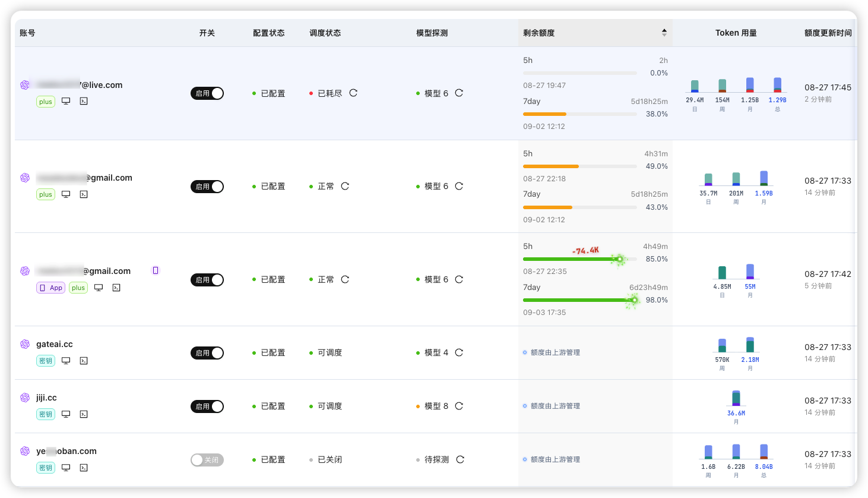The width and height of the screenshot is (868, 498).
Task: Click the Token 用量 column header
Action: [736, 33]
